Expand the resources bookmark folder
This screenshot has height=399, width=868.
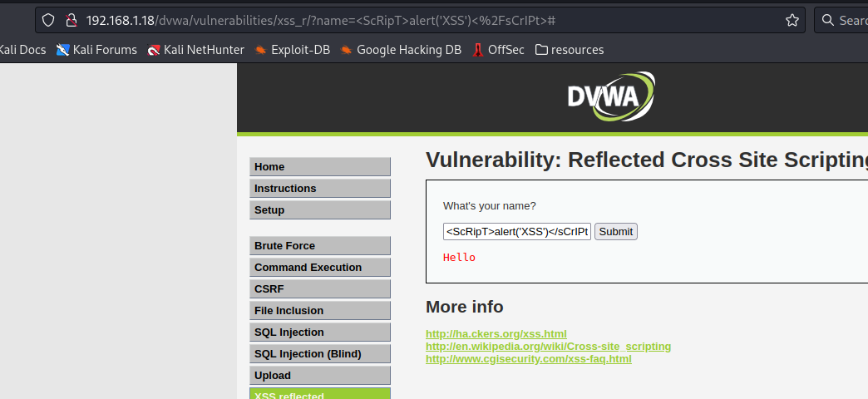(570, 50)
